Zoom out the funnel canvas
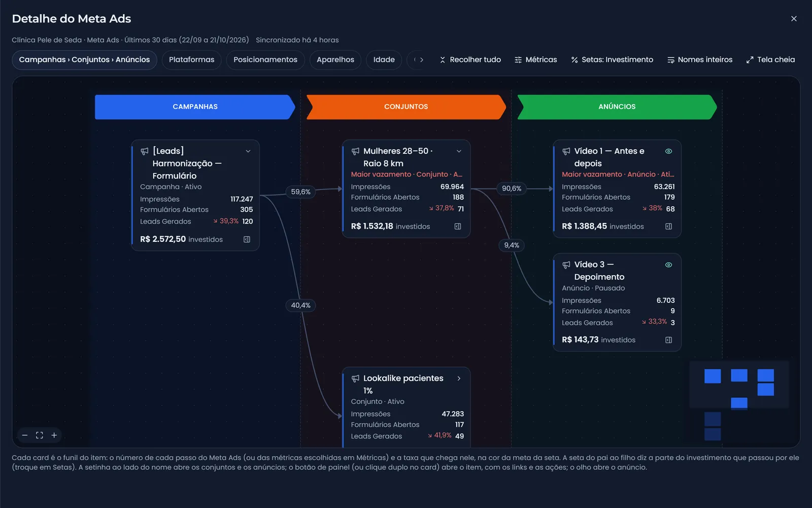Image resolution: width=812 pixels, height=508 pixels. pyautogui.click(x=25, y=435)
